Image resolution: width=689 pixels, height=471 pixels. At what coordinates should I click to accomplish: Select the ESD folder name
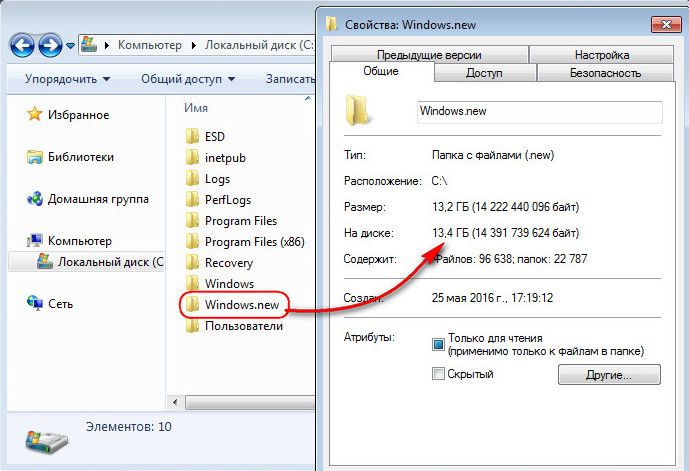215,137
